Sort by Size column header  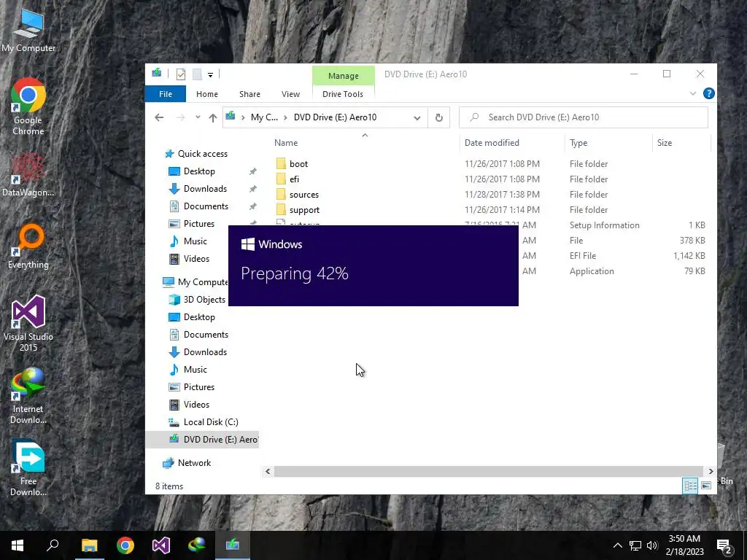[x=664, y=143]
